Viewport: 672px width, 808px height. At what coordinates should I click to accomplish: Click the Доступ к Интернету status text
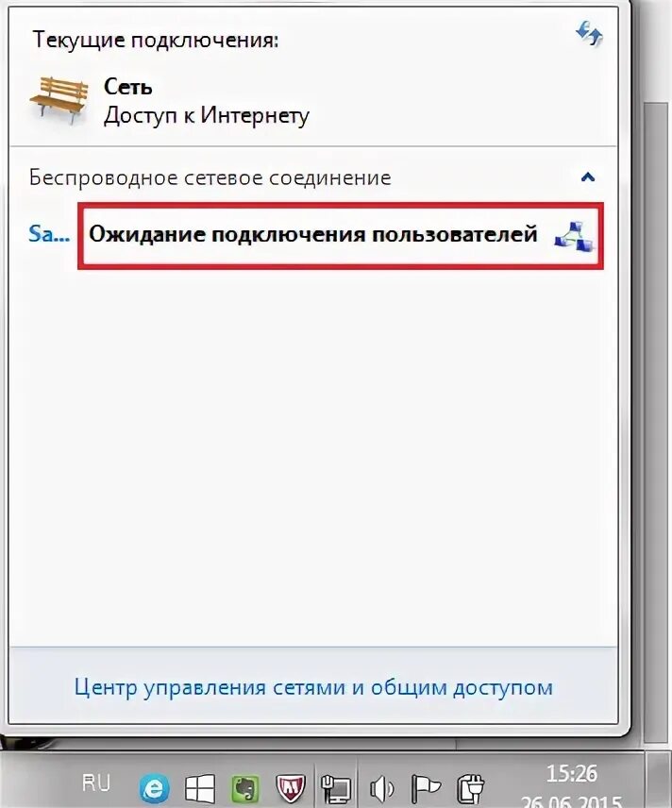[x=206, y=116]
